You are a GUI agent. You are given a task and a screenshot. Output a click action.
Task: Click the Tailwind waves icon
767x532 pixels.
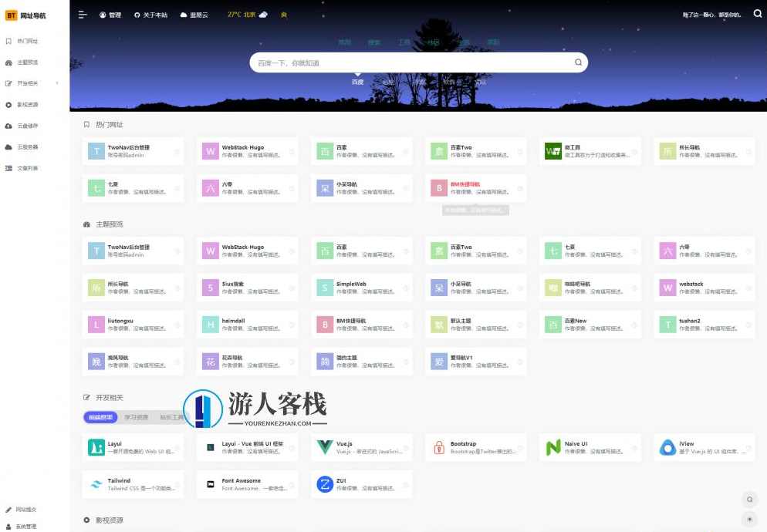click(96, 483)
